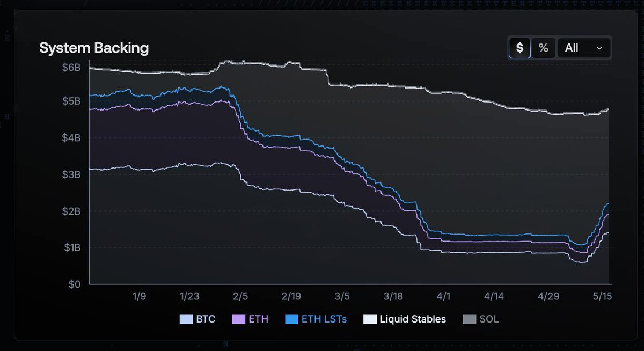644x351 pixels.
Task: Click the 4/29 date label
Action: click(x=548, y=296)
